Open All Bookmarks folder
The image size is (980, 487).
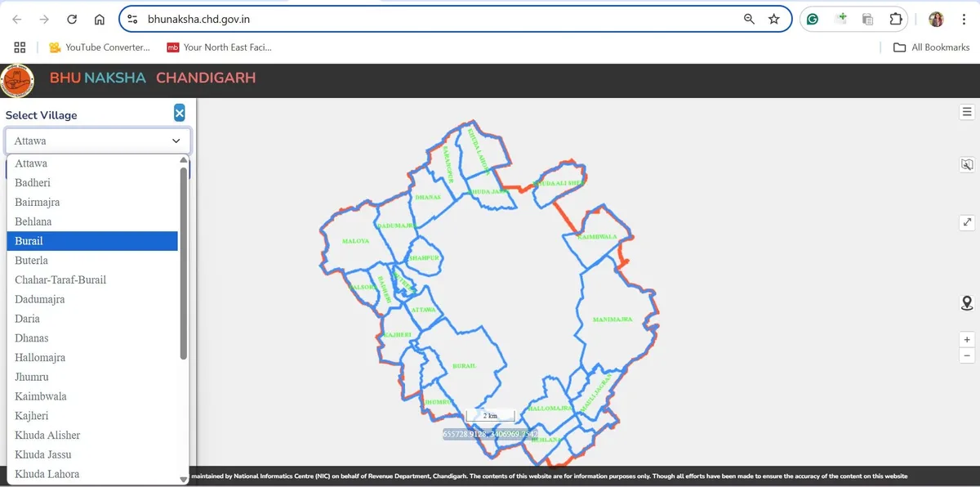click(x=931, y=47)
